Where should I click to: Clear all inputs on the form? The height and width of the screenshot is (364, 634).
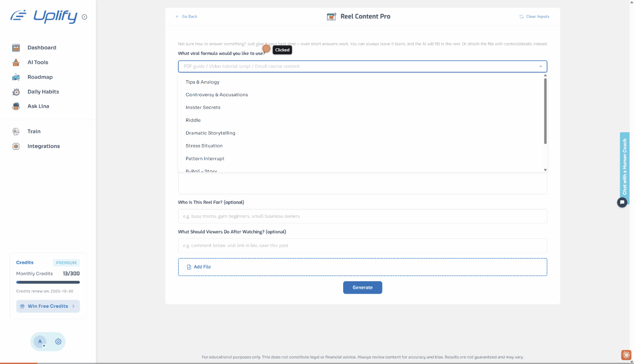(534, 17)
